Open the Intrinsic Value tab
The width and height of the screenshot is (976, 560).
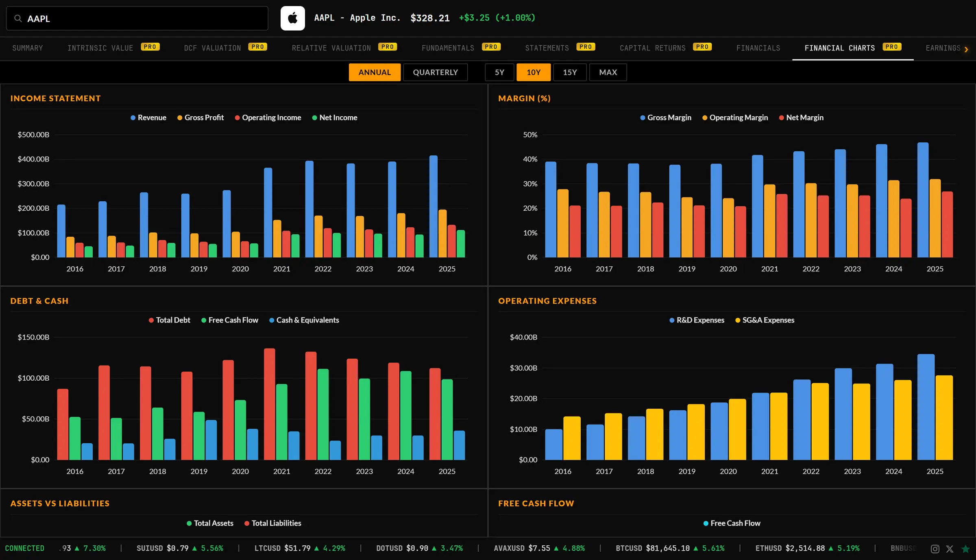(x=100, y=48)
